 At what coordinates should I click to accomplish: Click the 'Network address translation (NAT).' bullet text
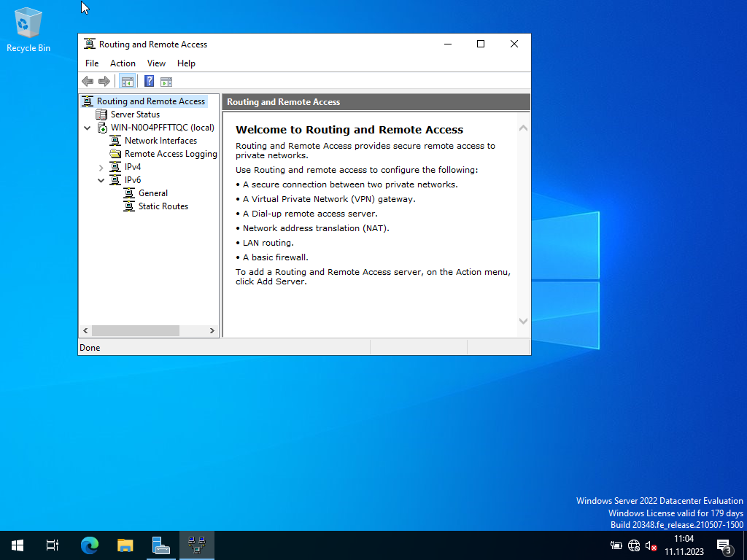click(x=316, y=228)
